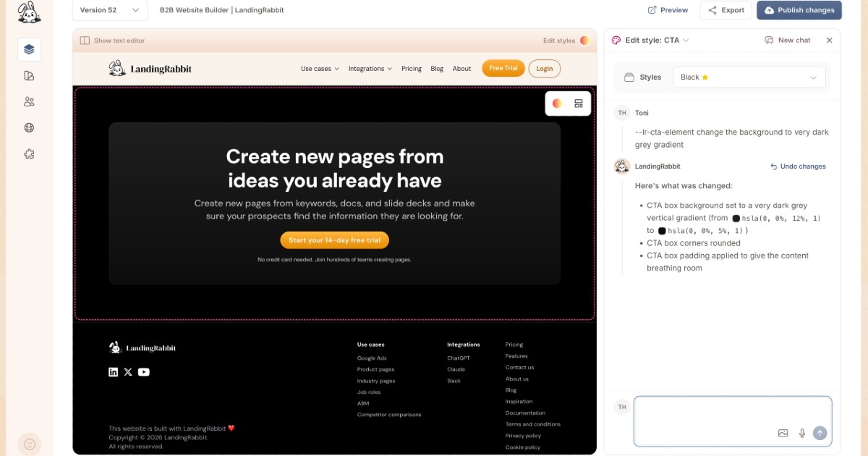Viewport: 868px width, 456px height.
Task: Click Undo changes in the chat
Action: [798, 166]
